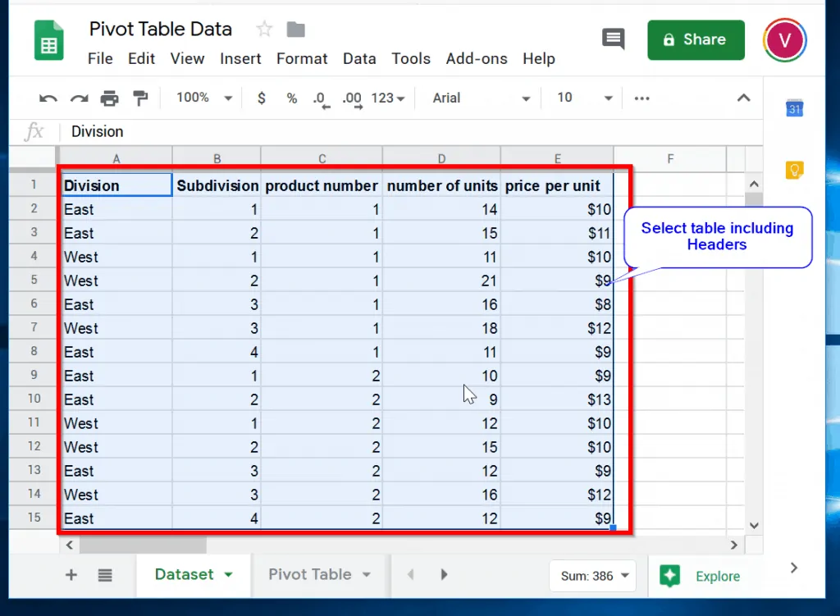Star the Pivot Table Data spreadsheet

pos(263,29)
